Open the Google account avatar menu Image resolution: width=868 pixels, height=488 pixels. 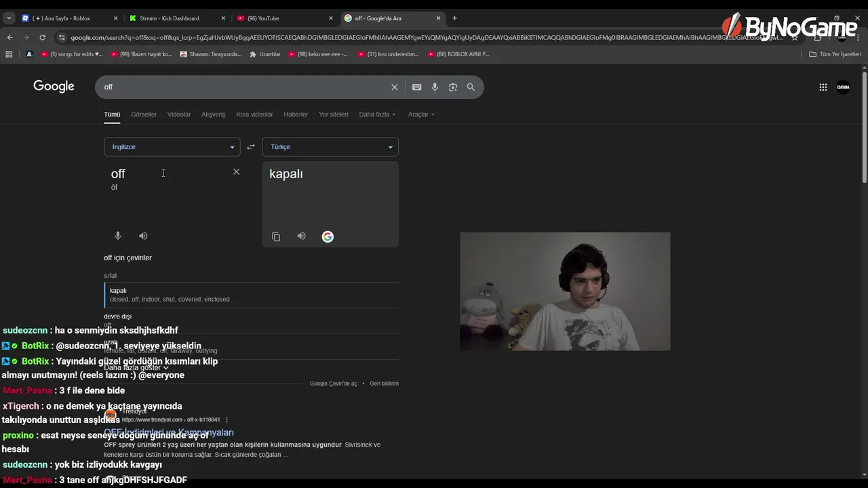pyautogui.click(x=843, y=87)
